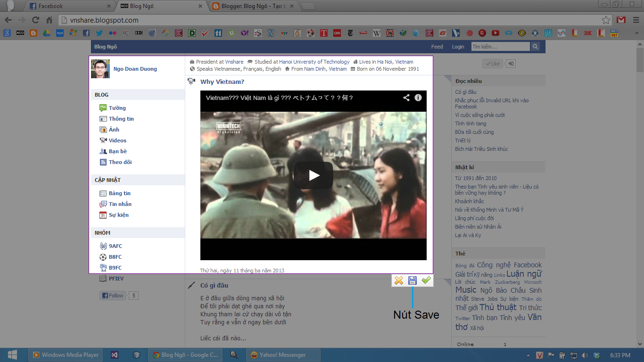Image resolution: width=644 pixels, height=362 pixels.
Task: Open the Tin nhắn sidebar item
Action: pos(120,204)
